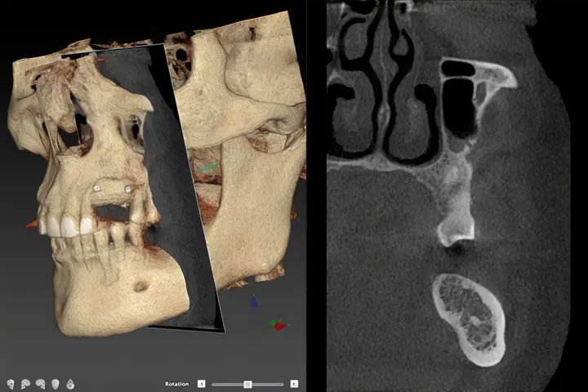This screenshot has width=588, height=392.
Task: Switch to the fourth skull view icon
Action: pyautogui.click(x=55, y=384)
